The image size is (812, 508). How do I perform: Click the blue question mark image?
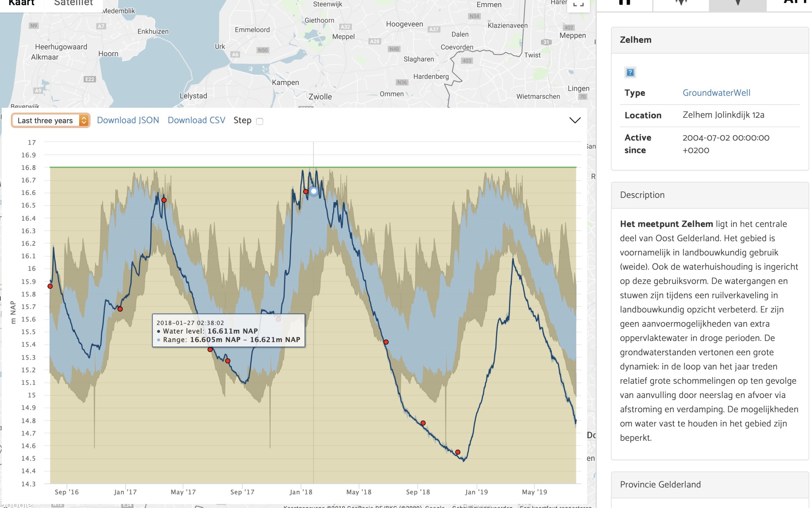coord(630,72)
